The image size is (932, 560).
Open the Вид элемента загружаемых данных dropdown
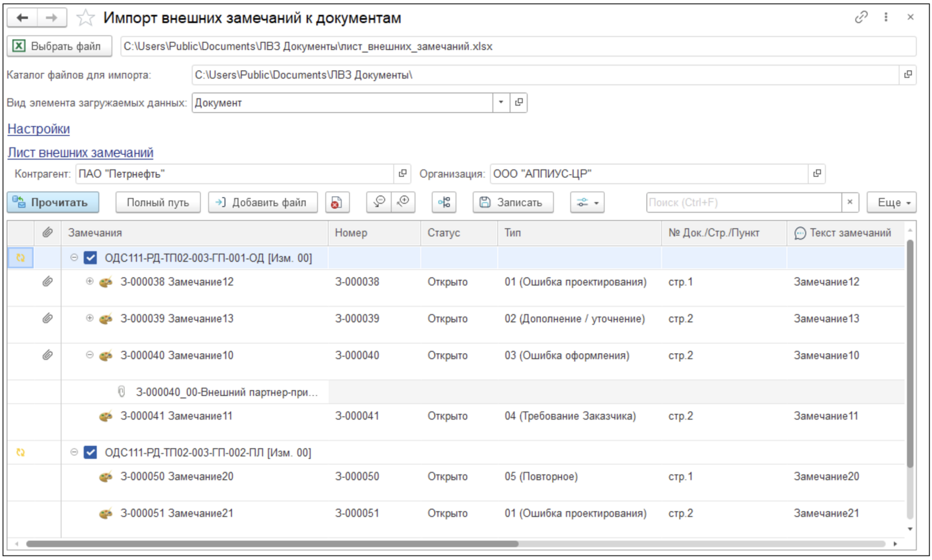(500, 103)
